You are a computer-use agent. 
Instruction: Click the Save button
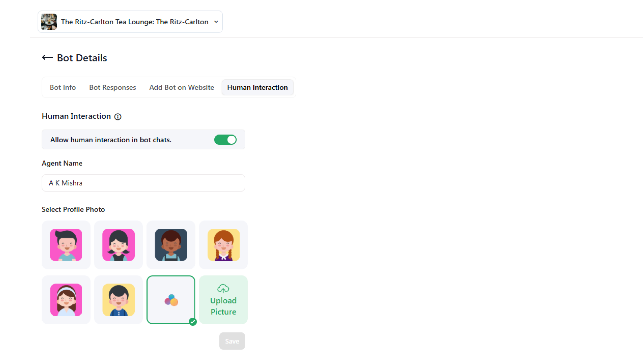click(232, 341)
